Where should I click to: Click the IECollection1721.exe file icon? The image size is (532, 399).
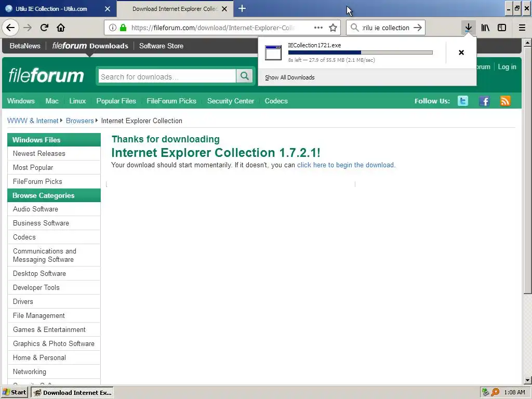pyautogui.click(x=273, y=52)
